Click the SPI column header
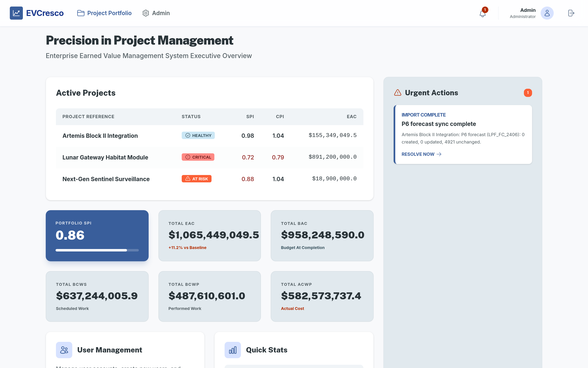The height and width of the screenshot is (368, 588). (x=250, y=117)
